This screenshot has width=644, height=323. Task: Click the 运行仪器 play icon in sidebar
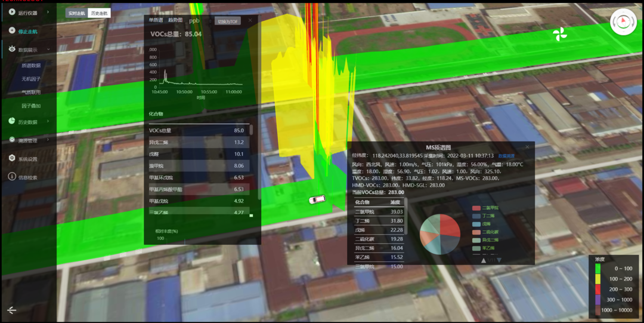pyautogui.click(x=12, y=12)
